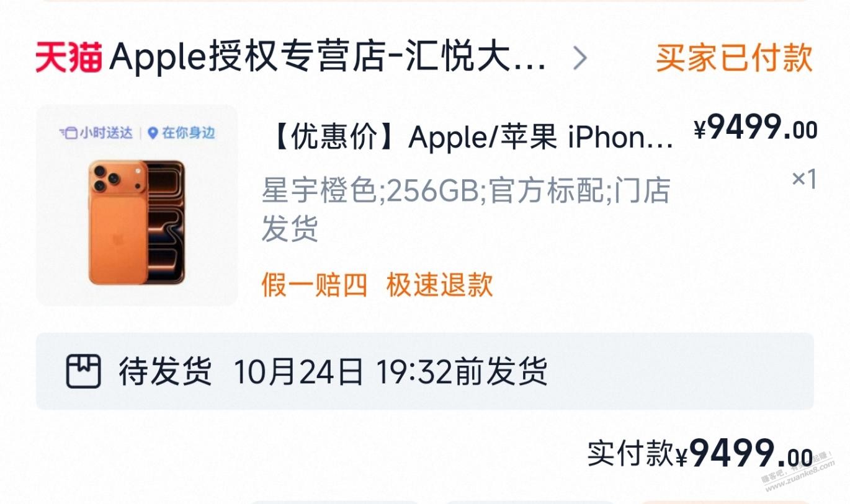The image size is (850, 504).
Task: Select the 星宇橙色;256GB specification text
Action: [x=371, y=191]
